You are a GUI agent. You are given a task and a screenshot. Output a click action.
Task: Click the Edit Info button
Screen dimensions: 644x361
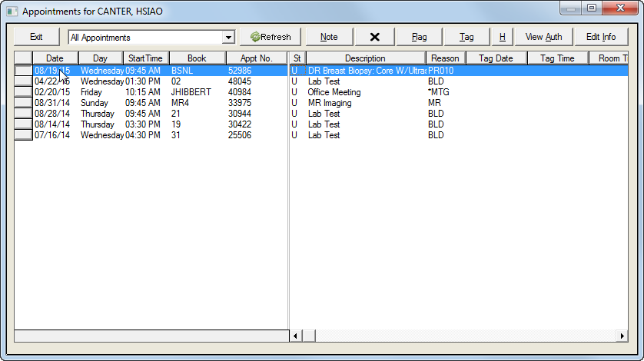(x=600, y=37)
